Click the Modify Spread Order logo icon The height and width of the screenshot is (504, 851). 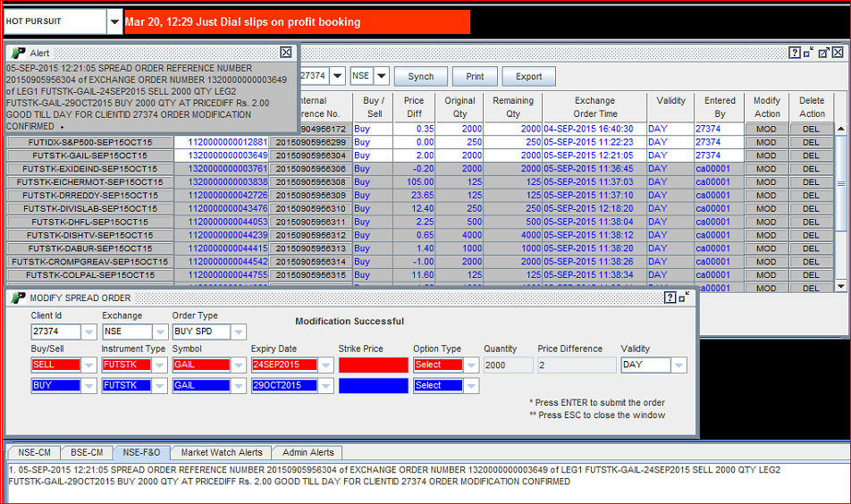pyautogui.click(x=18, y=298)
